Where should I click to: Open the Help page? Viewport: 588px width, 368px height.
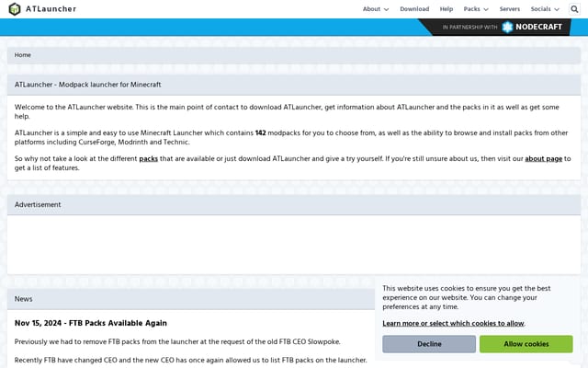tap(447, 9)
